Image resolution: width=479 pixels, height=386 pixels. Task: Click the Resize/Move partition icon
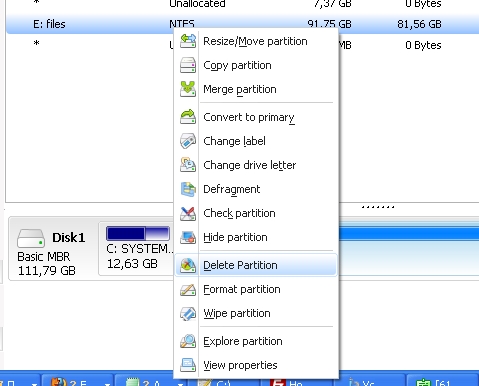pos(188,41)
